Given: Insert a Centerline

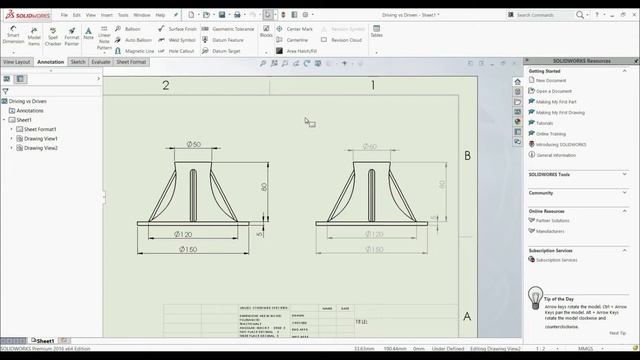Looking at the screenshot, I should [x=292, y=40].
